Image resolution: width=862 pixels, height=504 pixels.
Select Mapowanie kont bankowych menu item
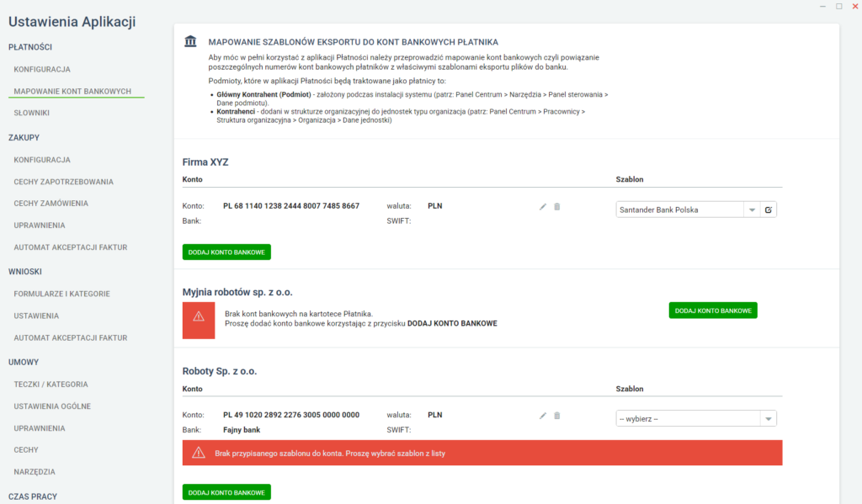tap(72, 91)
